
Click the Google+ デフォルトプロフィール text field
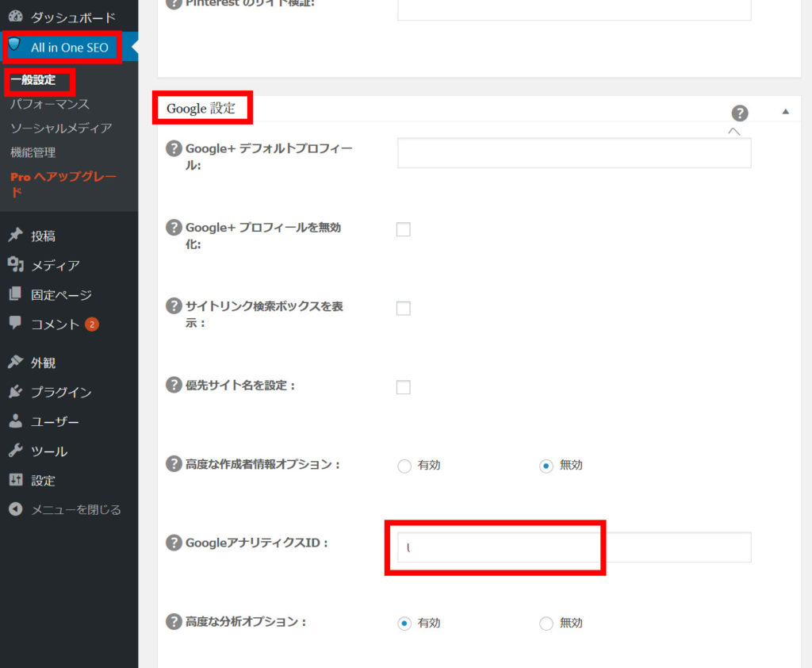tap(574, 153)
